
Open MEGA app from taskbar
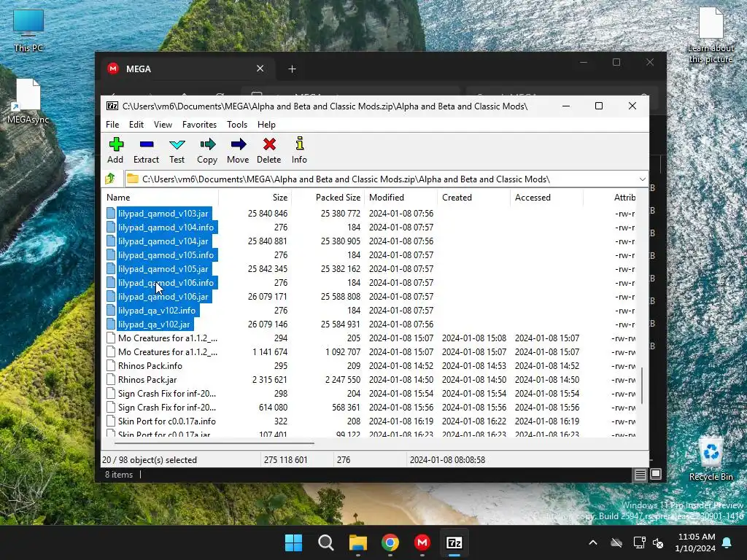[x=422, y=542]
